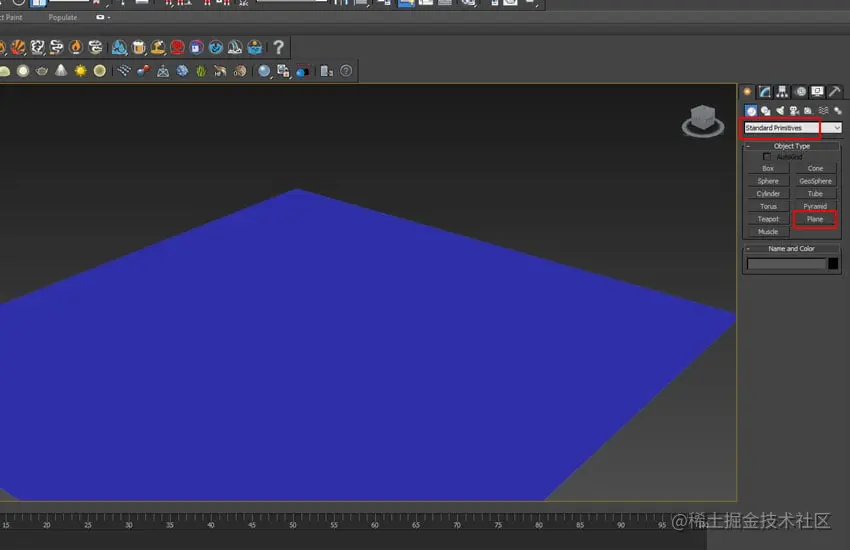Click the blue crystal cluster icon
Screen dimensions: 850x550
183,71
